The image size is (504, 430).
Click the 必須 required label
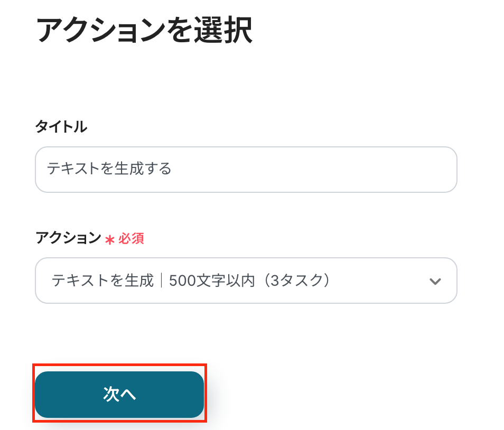(131, 239)
